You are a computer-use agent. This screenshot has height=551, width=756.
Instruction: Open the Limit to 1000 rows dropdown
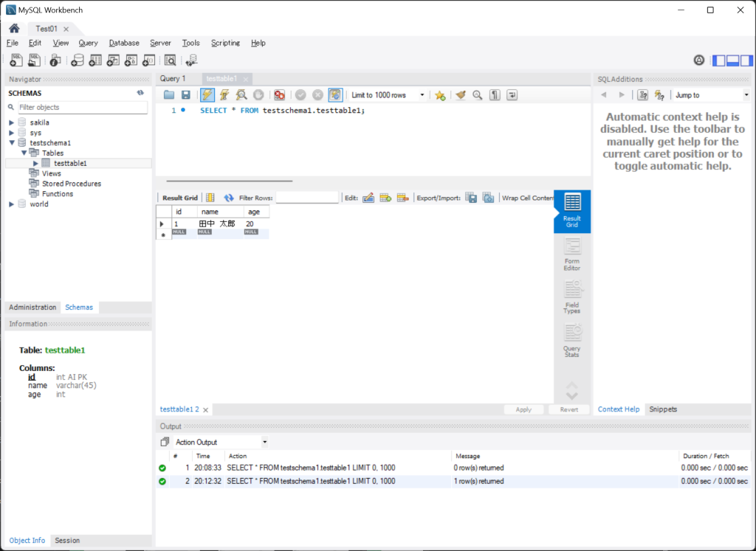click(388, 95)
